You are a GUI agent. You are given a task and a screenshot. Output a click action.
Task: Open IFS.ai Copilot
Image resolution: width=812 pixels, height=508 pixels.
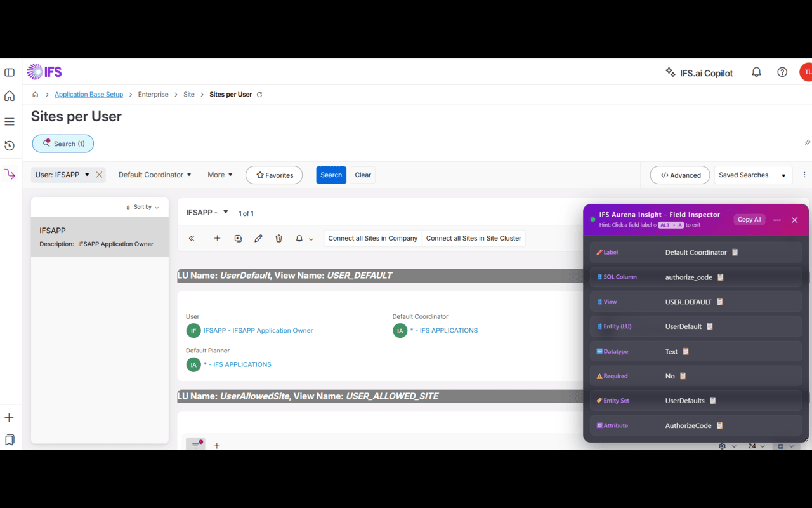[x=699, y=73]
